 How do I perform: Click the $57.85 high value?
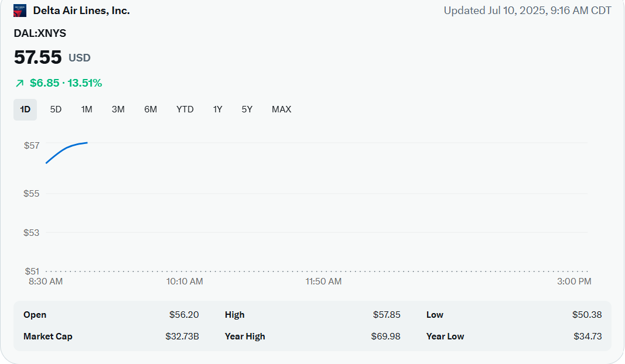(x=387, y=315)
